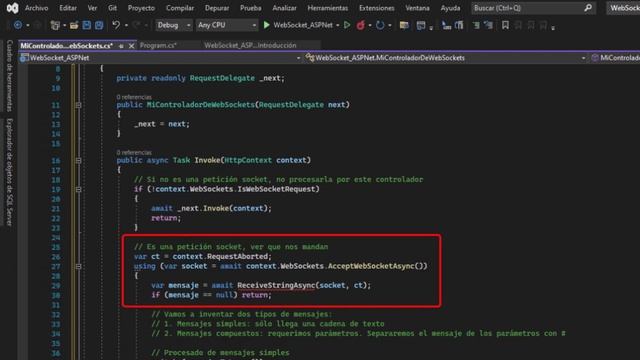The image size is (640, 360).
Task: Open the new project icon dropdown arrow
Action: click(64, 25)
